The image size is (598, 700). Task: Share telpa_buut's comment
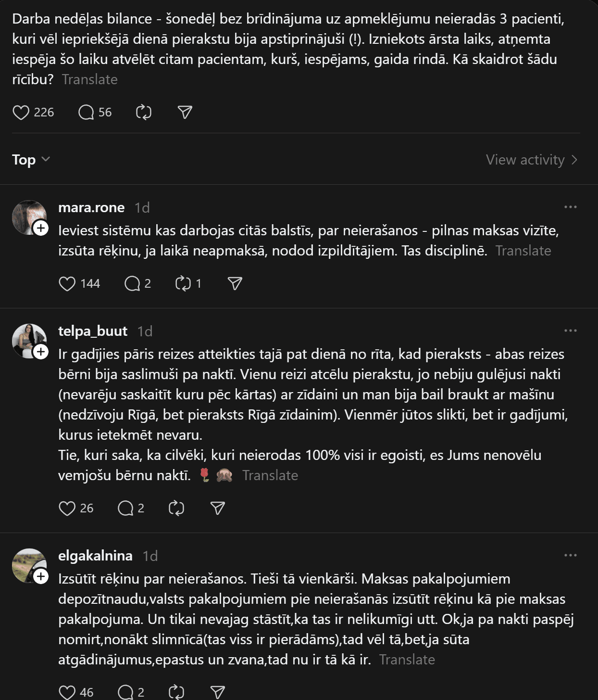218,509
